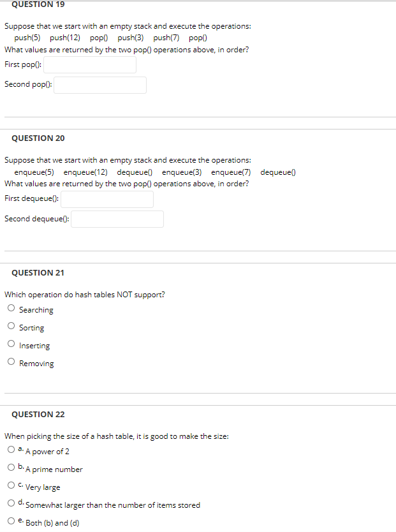Click the QUESTION 22 heading
396x532 pixels.
38,414
